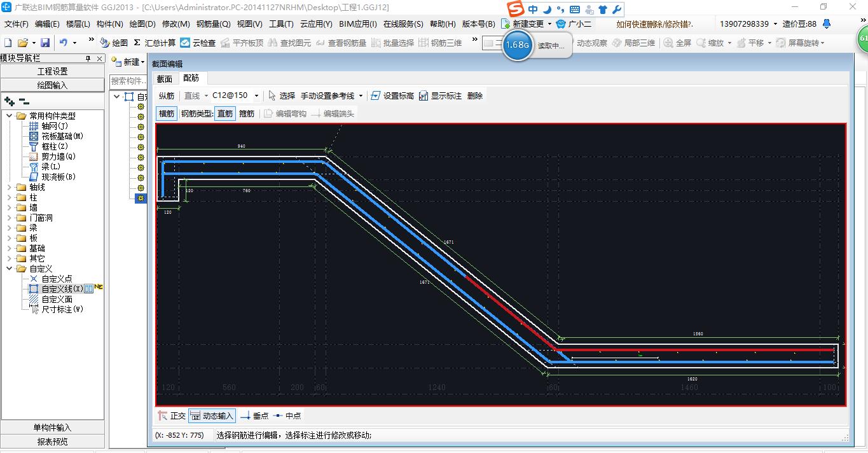Toggle 垂点 perpendicular snap
This screenshot has width=868, height=453.
point(254,415)
